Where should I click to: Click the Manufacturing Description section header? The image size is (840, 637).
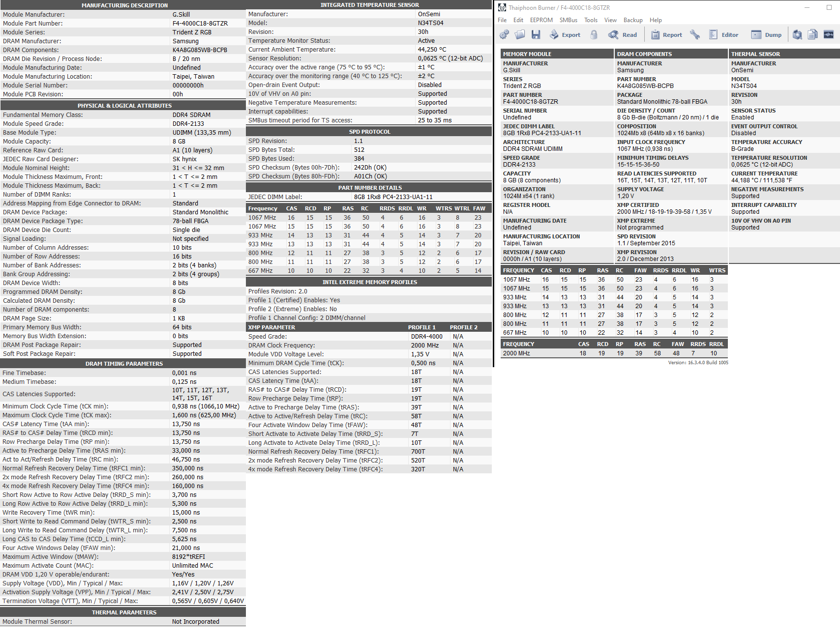coord(123,5)
